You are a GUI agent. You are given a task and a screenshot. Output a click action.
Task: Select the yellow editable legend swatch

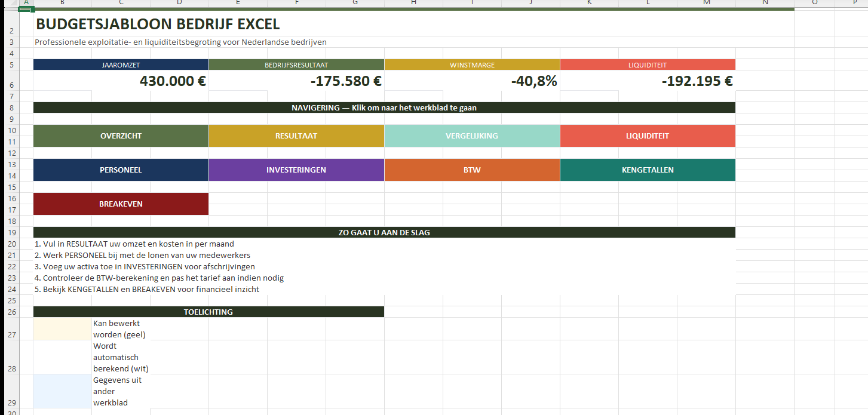coord(62,329)
